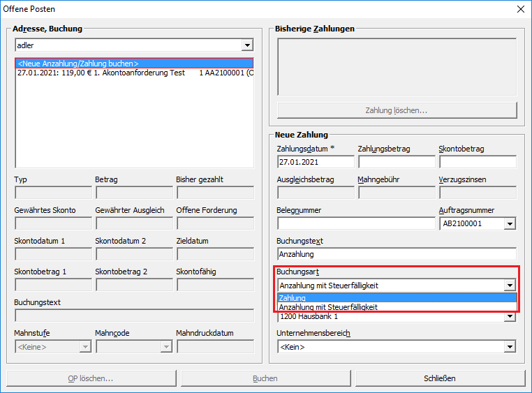Focus the Skontobetrag input field
This screenshot has width=532, height=393.
477,162
